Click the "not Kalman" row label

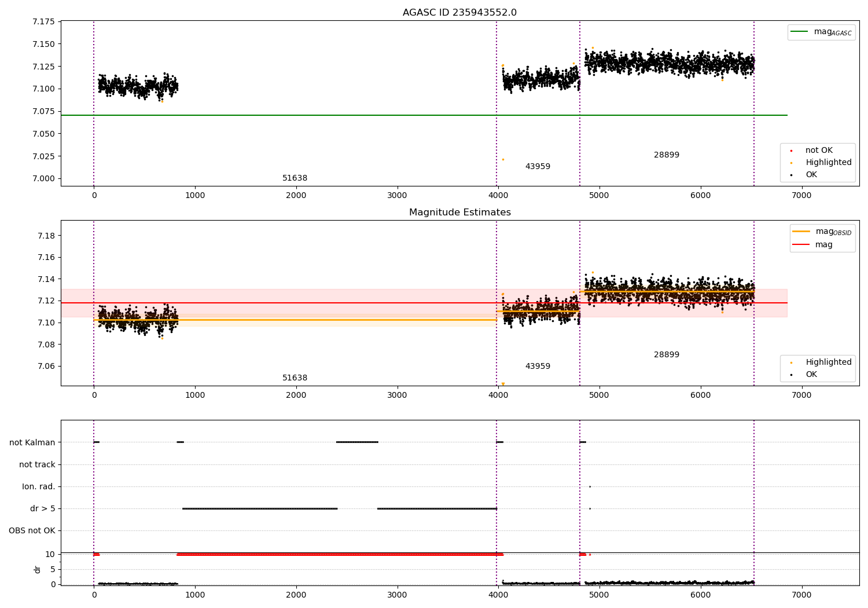pos(32,442)
